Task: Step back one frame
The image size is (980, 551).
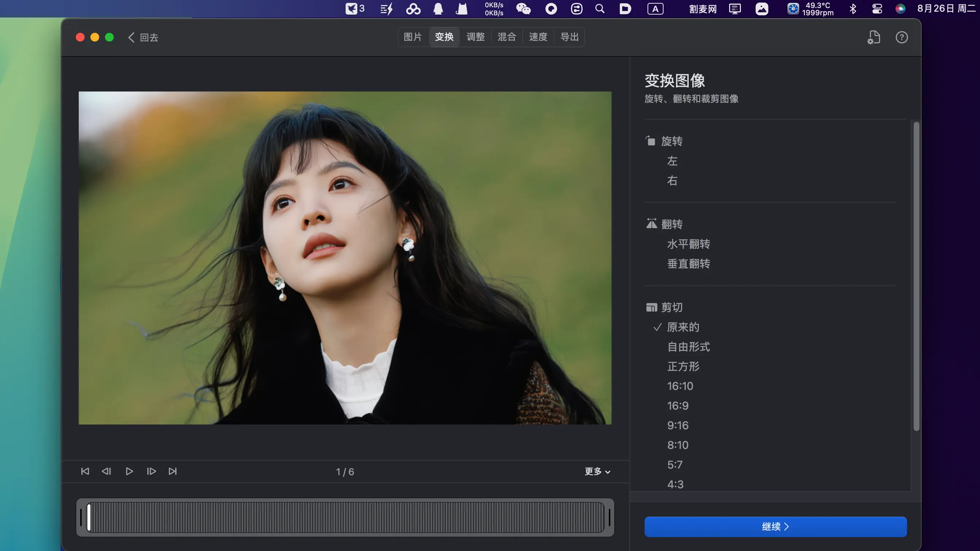Action: coord(106,472)
